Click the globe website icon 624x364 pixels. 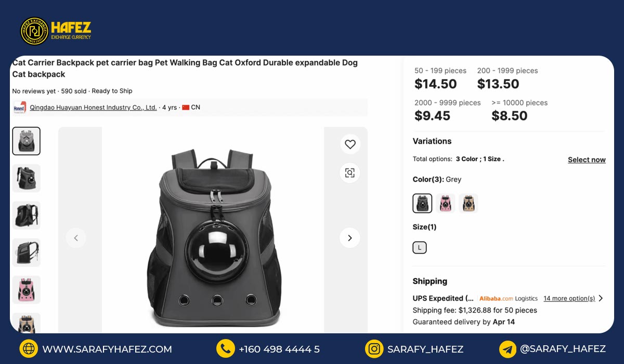29,349
